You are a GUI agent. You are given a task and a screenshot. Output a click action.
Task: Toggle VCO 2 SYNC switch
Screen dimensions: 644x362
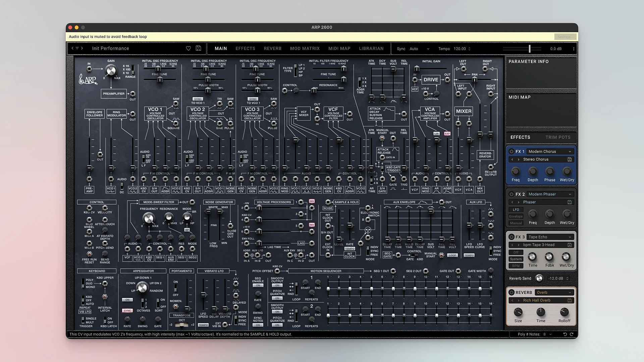point(198,99)
